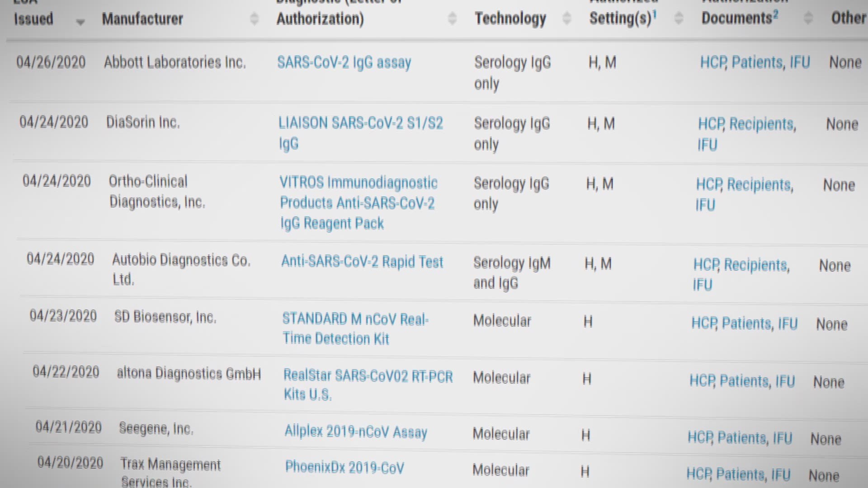Open HCP document for SD Biosensor row
The image size is (868, 488).
pyautogui.click(x=704, y=323)
